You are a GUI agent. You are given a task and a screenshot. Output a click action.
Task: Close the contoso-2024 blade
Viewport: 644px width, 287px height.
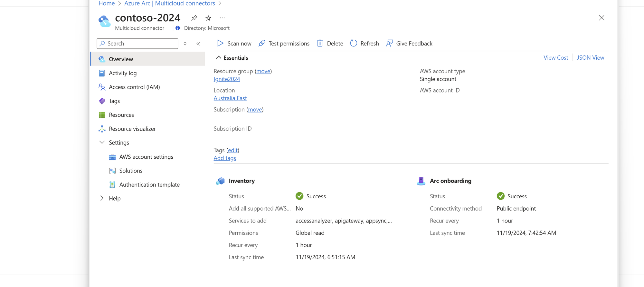tap(601, 18)
